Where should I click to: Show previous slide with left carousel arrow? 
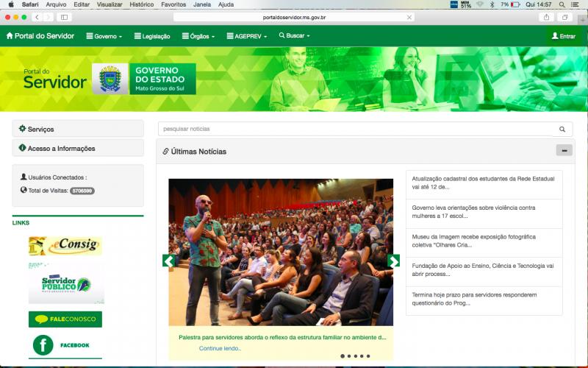(169, 261)
